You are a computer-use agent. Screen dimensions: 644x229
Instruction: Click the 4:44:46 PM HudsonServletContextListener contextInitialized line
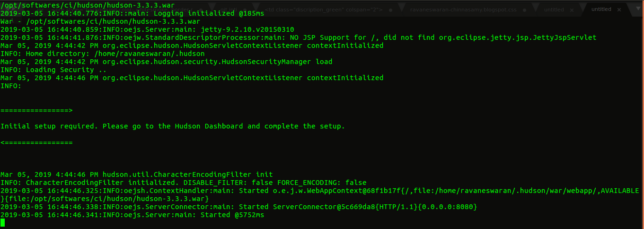[192, 78]
